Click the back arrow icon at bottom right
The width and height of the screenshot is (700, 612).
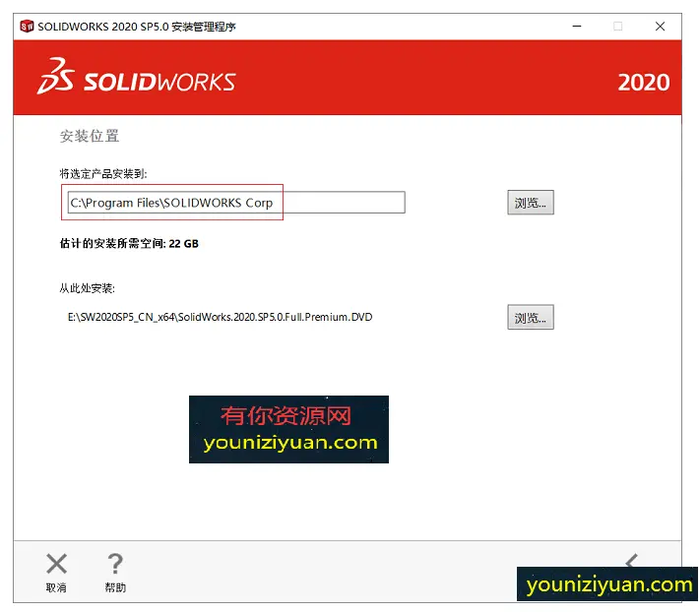[632, 560]
